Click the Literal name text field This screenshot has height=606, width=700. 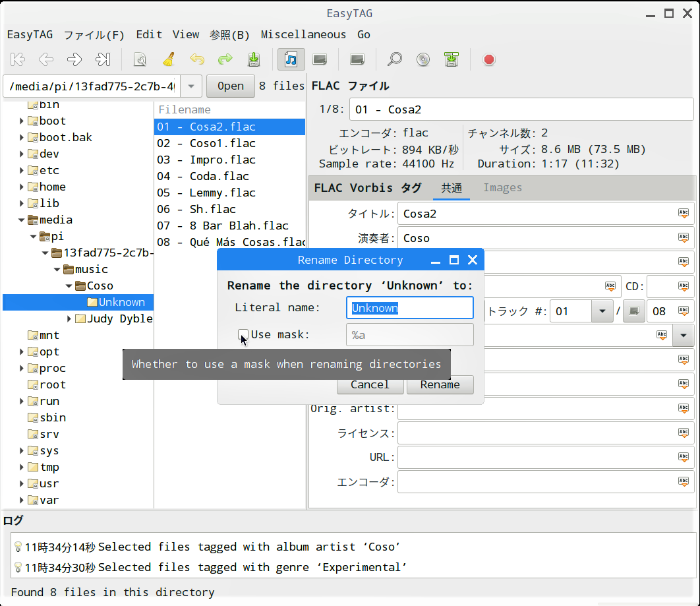point(410,308)
